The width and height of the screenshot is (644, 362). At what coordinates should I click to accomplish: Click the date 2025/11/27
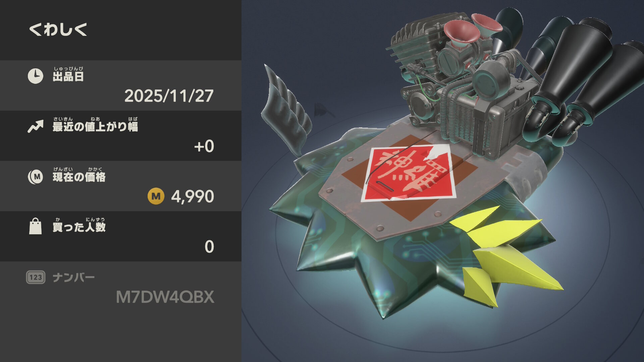pos(169,96)
